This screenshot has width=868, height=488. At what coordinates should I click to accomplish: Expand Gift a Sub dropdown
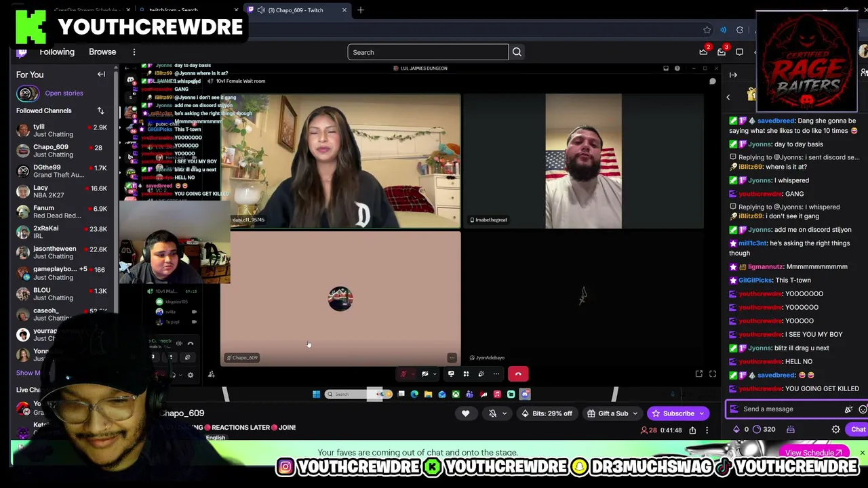pos(635,413)
